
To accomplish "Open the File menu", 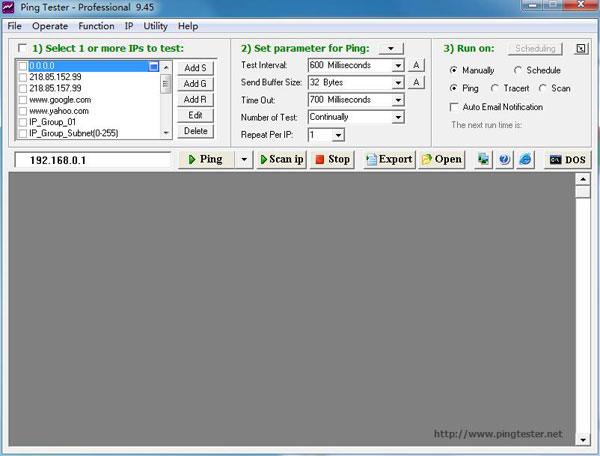I will (x=15, y=26).
